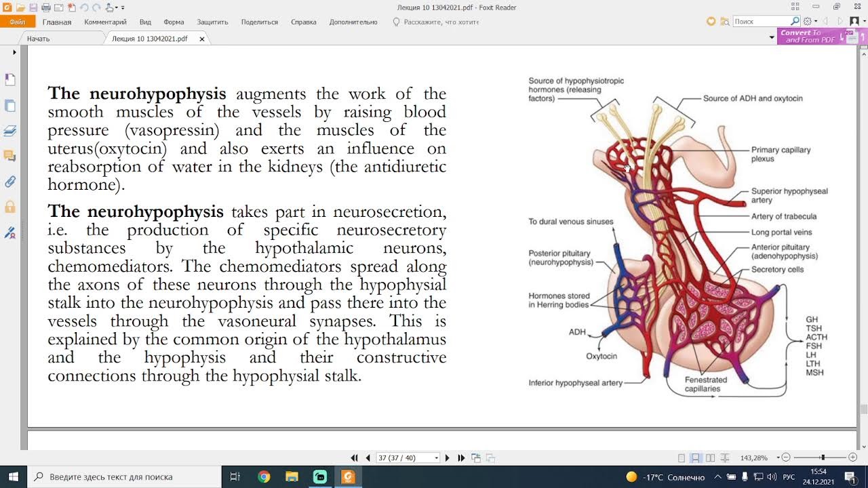Expand the tab list dropdown arrow
This screenshot has width=868, height=488.
pyautogui.click(x=772, y=39)
